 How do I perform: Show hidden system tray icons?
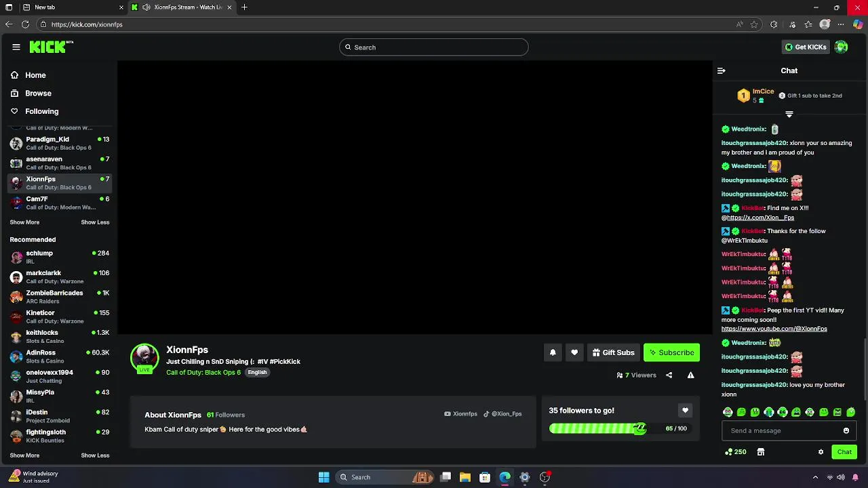tap(815, 477)
